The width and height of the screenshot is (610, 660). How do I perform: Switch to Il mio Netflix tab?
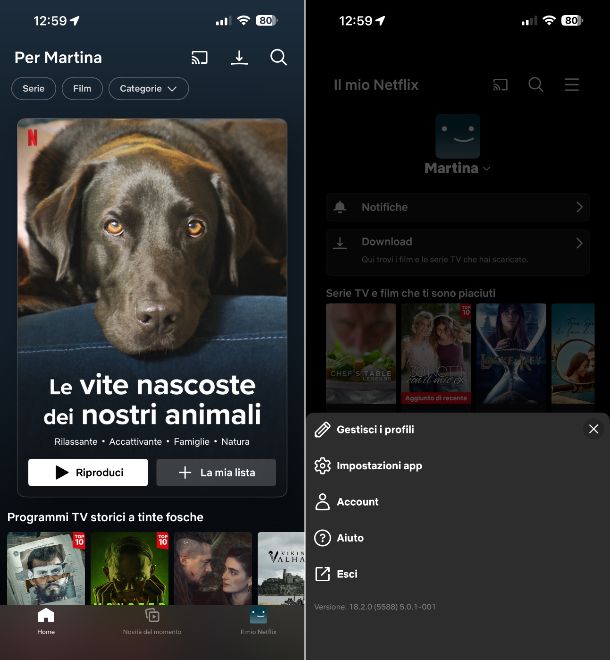pyautogui.click(x=258, y=621)
